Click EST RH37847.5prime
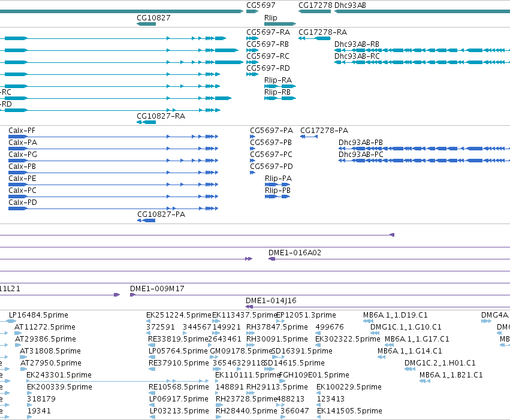 pyautogui.click(x=277, y=327)
